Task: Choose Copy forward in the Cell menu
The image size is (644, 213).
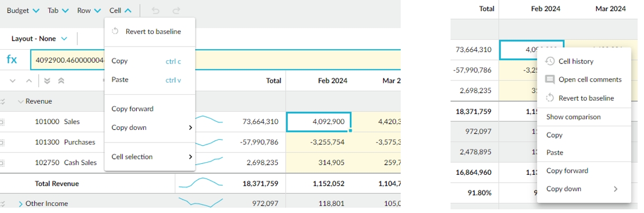Action: click(133, 109)
